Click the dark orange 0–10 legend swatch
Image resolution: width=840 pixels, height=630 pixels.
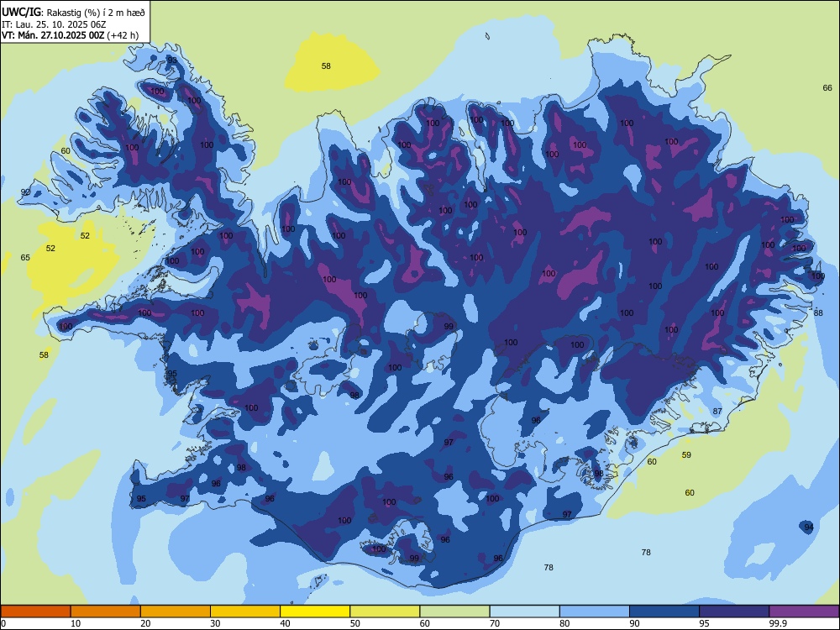point(35,612)
